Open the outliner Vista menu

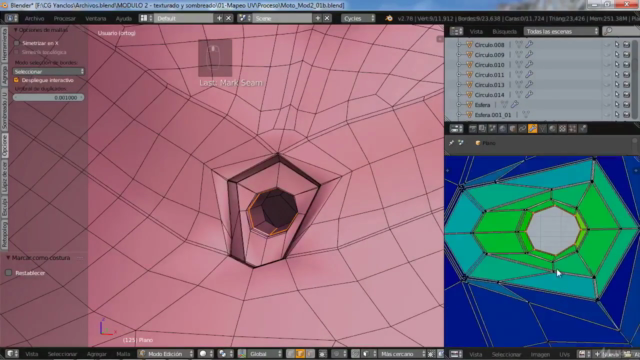tap(476, 31)
